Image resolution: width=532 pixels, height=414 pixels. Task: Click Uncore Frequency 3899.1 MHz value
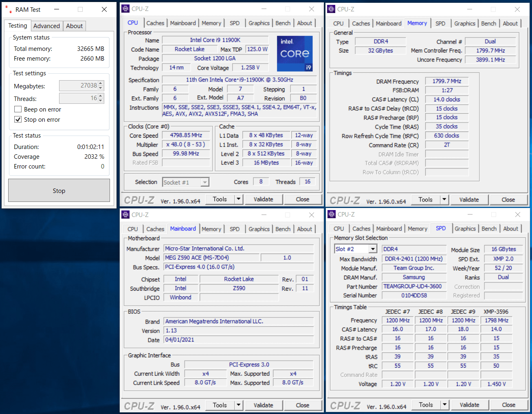pos(490,59)
